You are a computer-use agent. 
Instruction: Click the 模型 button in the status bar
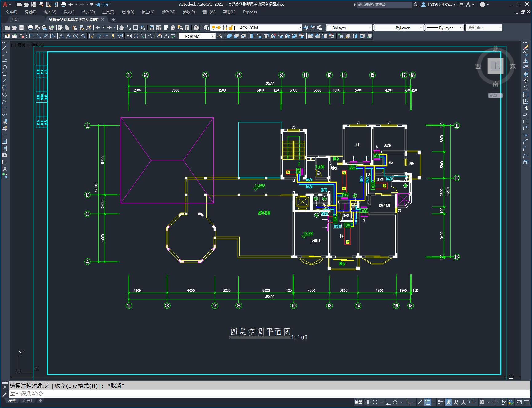(x=358, y=402)
